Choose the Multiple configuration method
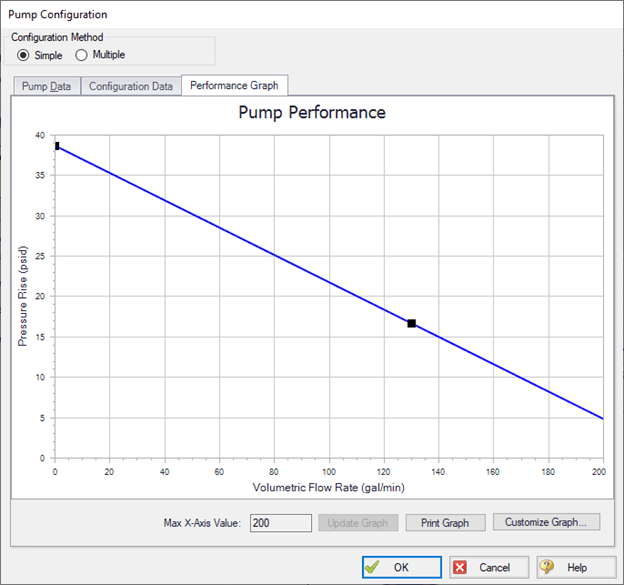This screenshot has height=585, width=624. (x=82, y=54)
